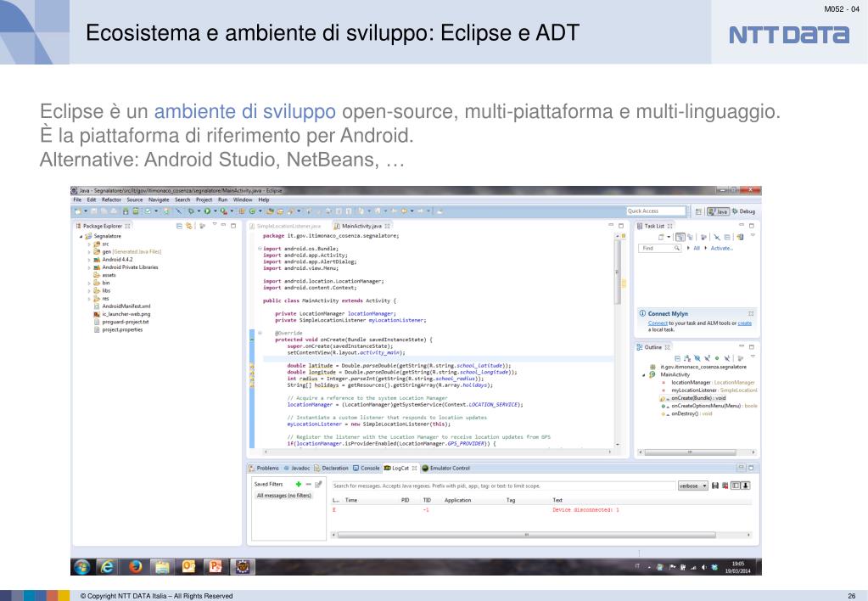Open the Navigate menu
This screenshot has height=601, width=868.
159,199
